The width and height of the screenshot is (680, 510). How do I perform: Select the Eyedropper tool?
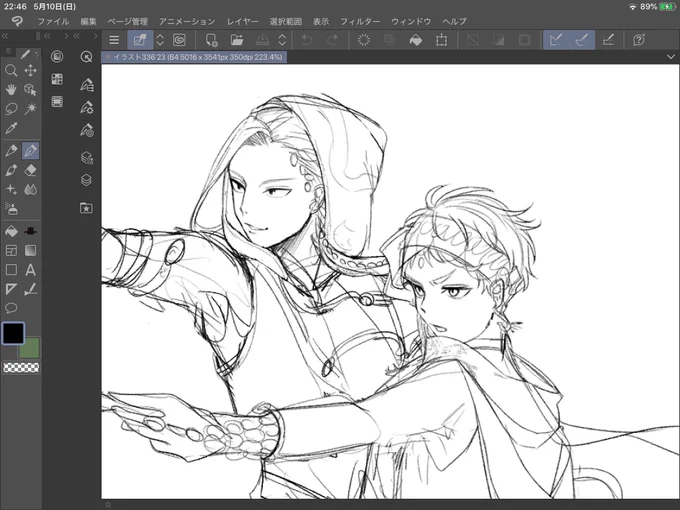point(11,128)
